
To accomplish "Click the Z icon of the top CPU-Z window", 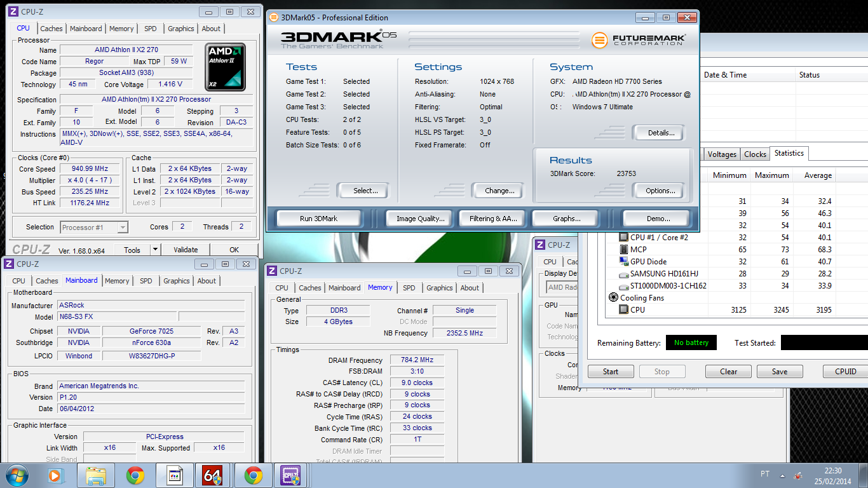I will tap(14, 11).
